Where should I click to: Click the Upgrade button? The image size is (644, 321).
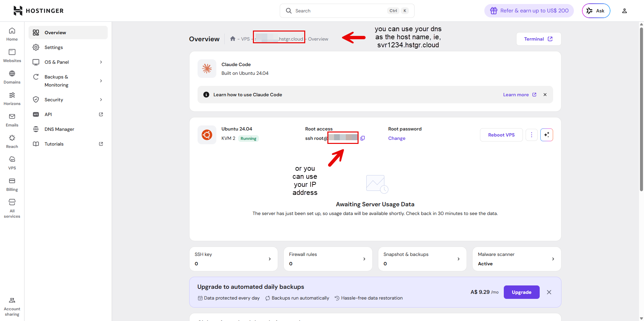click(522, 292)
